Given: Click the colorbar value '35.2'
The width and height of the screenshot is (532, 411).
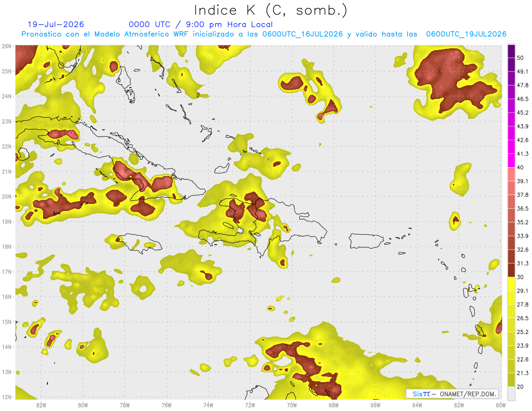Looking at the screenshot, I should click(523, 222).
